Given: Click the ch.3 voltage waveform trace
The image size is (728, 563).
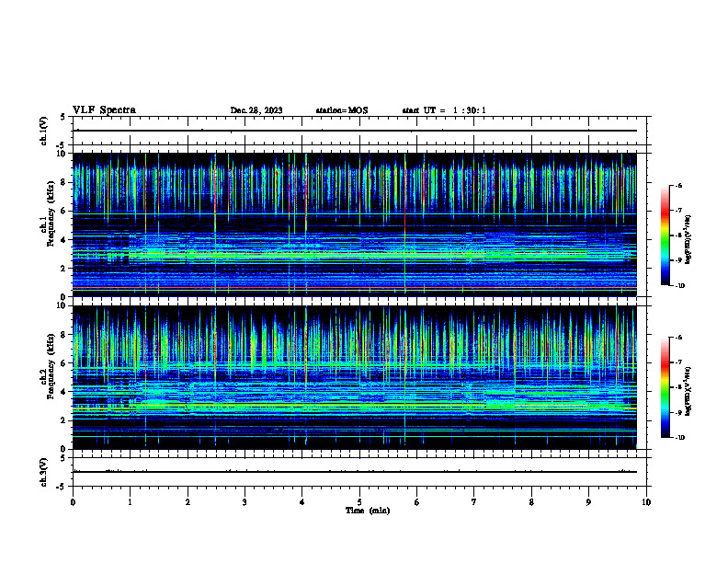Looking at the screenshot, I should coord(355,472).
